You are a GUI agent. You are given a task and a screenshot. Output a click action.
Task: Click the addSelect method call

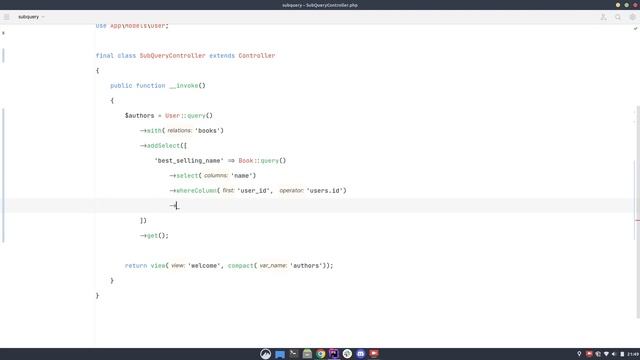click(163, 146)
